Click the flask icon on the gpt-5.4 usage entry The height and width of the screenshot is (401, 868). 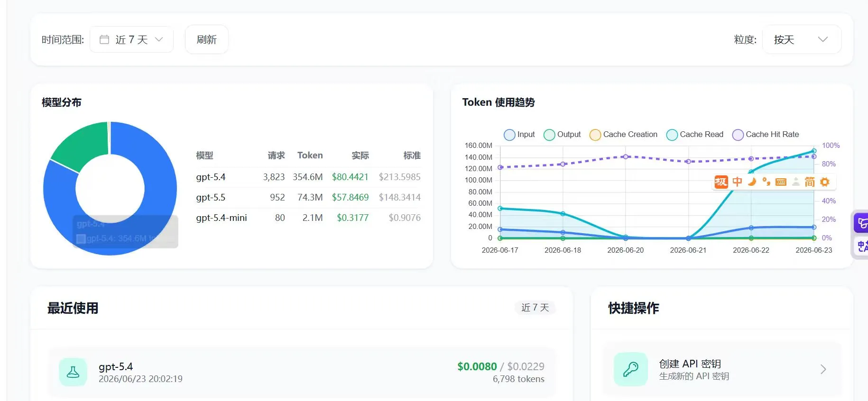pyautogui.click(x=73, y=372)
